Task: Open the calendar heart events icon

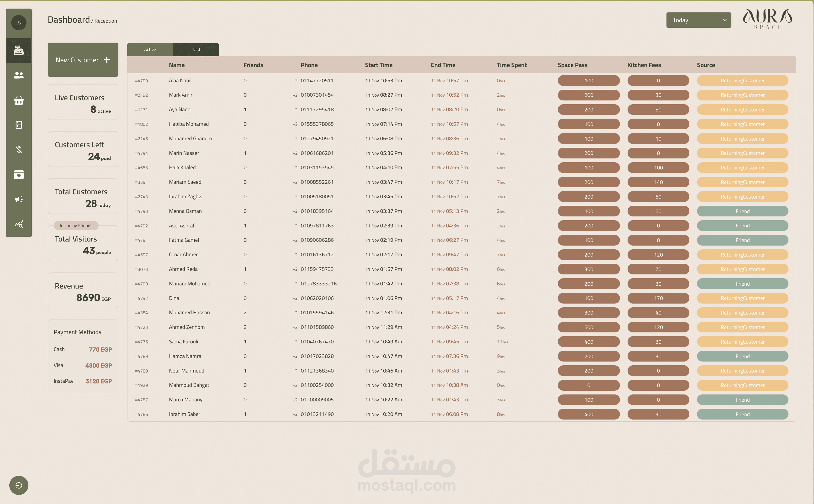Action: 19,174
